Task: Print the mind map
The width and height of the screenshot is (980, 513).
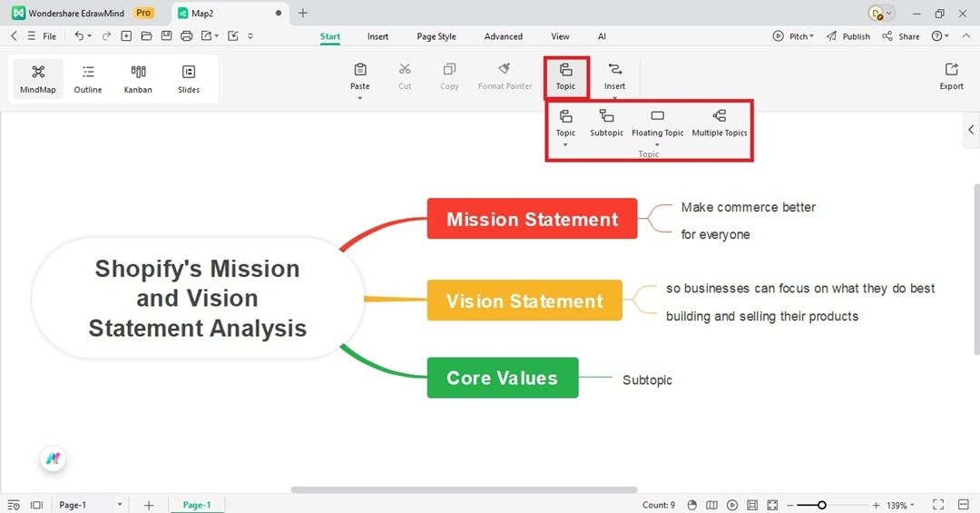Action: click(186, 36)
